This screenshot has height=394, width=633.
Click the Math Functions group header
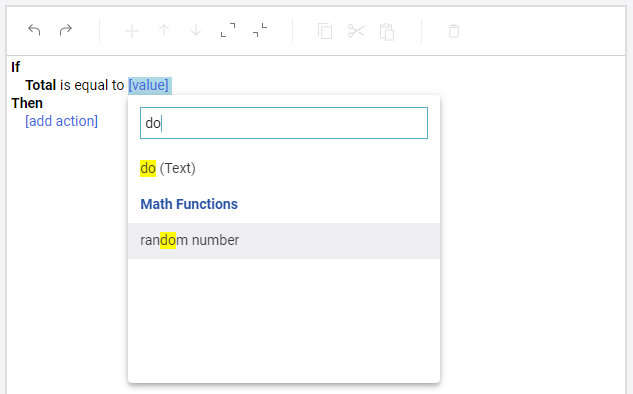click(x=189, y=204)
